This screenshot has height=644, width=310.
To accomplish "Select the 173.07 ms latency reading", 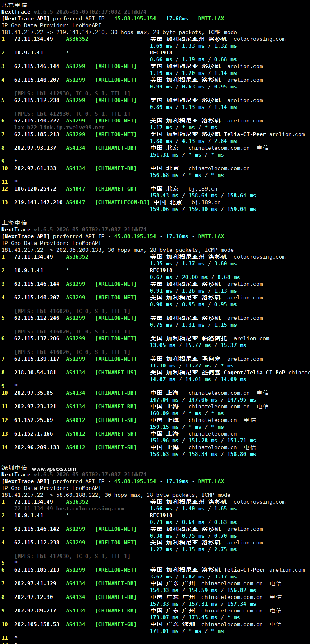I will 164,617.
